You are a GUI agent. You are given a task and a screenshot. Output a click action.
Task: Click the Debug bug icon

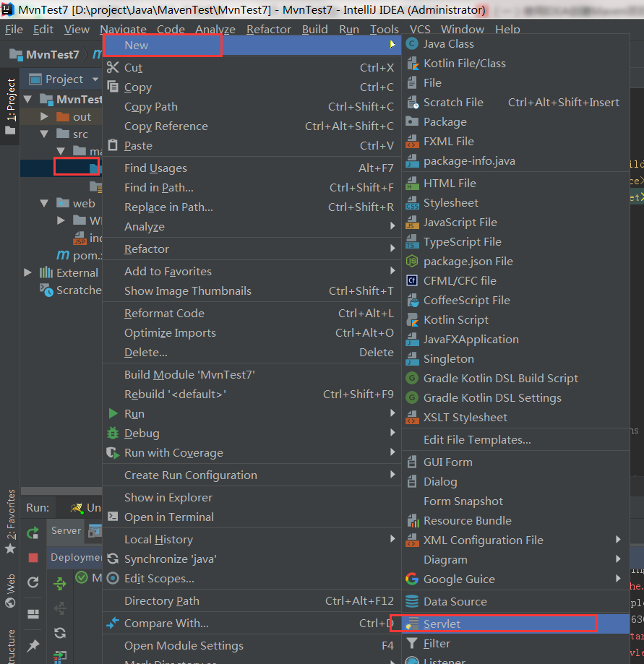click(113, 433)
